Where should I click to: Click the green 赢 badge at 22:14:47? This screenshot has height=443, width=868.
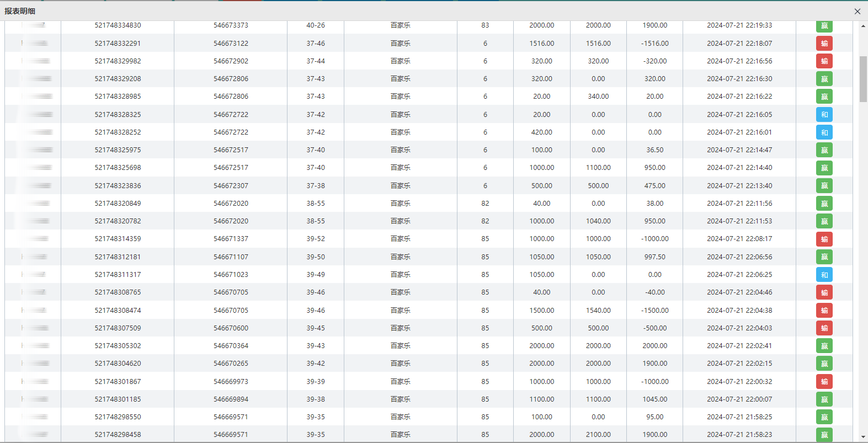(x=824, y=150)
